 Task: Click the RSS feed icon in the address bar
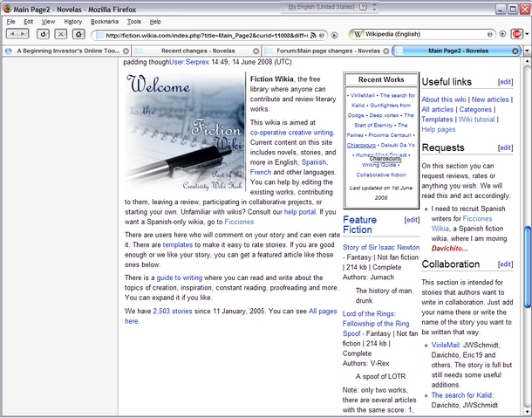click(x=313, y=35)
